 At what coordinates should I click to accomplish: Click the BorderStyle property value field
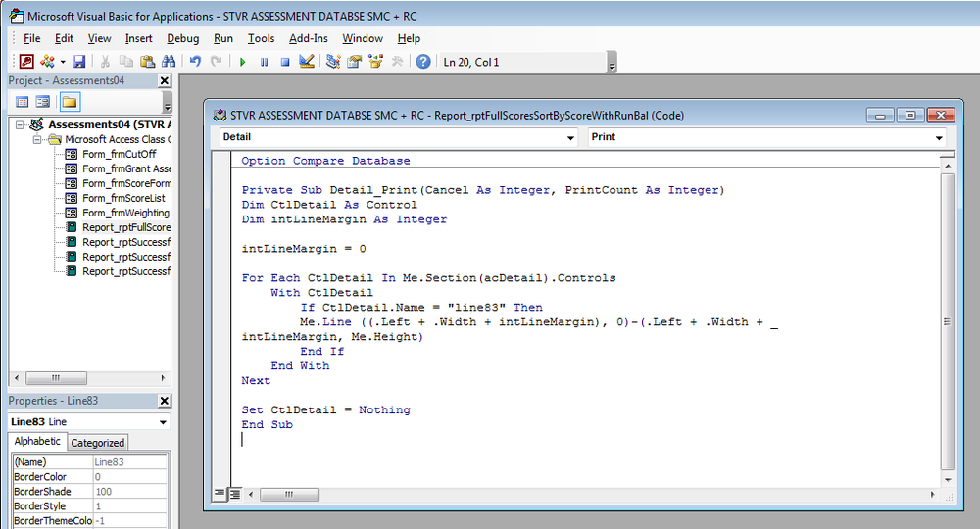click(x=129, y=506)
